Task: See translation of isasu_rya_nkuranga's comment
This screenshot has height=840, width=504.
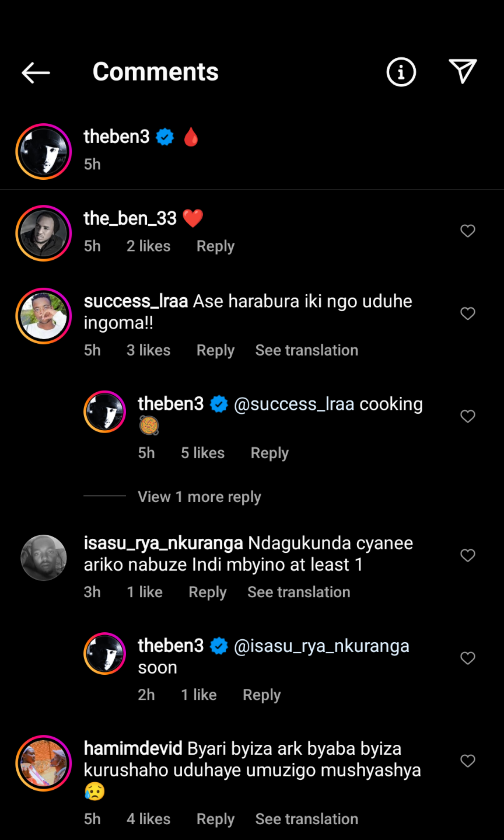Action: [x=299, y=592]
